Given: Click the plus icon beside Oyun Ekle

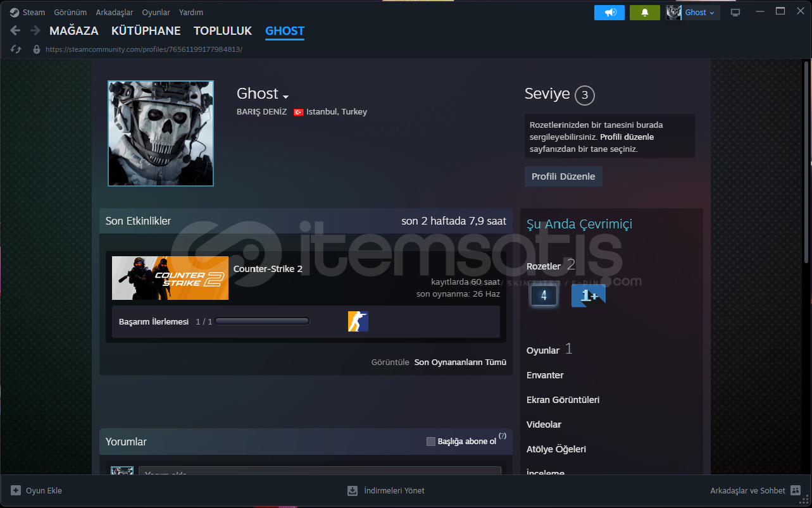Looking at the screenshot, I should [16, 490].
